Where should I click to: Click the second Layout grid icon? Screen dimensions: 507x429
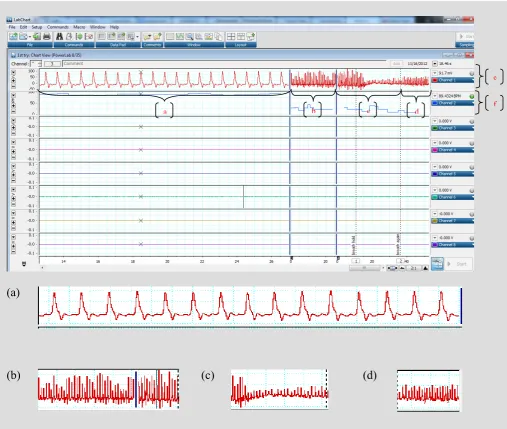point(241,37)
